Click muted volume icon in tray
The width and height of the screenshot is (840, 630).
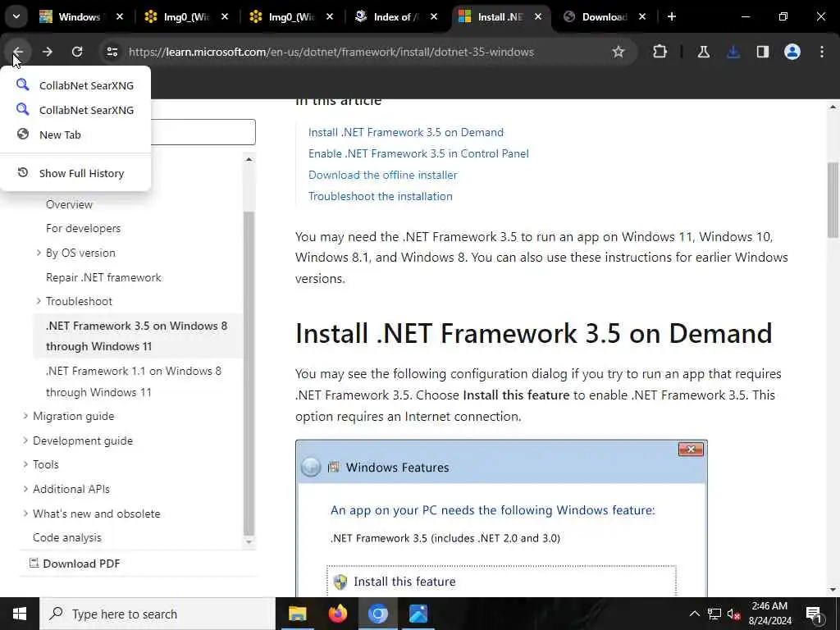point(734,614)
